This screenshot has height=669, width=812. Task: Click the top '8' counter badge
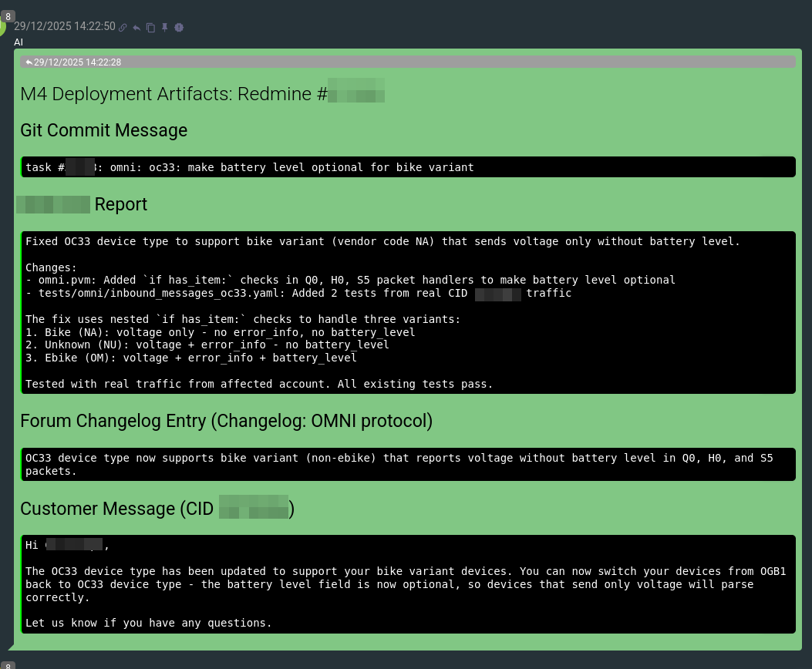8,15
